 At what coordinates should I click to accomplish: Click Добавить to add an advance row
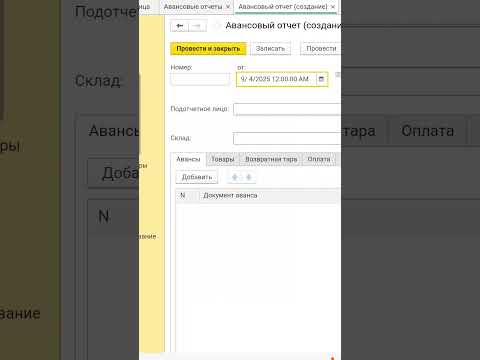[197, 177]
